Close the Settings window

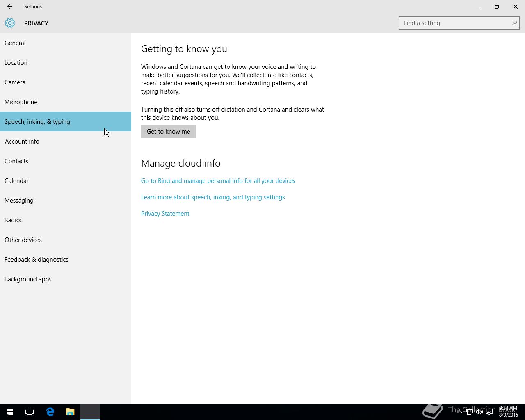pos(516,7)
